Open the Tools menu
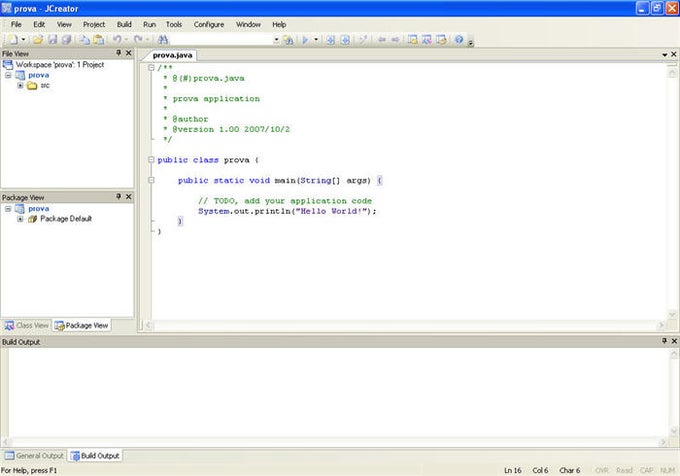Viewport: 680px width, 476px height. click(174, 25)
